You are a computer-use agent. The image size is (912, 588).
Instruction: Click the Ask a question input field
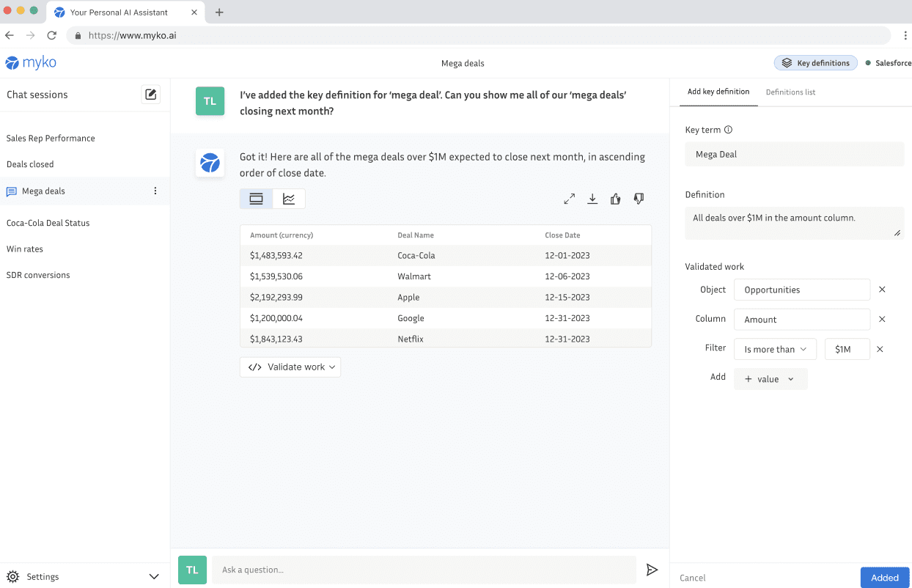point(424,570)
